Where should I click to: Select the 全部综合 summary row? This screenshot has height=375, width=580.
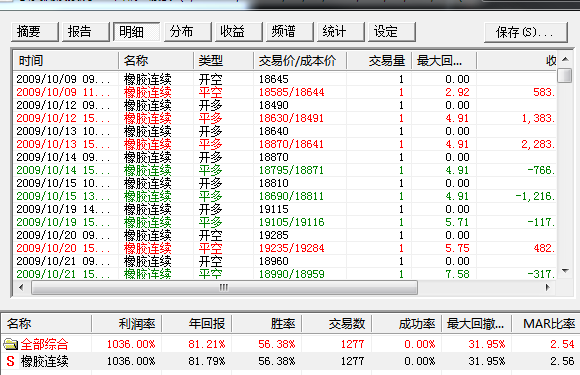tap(290, 344)
